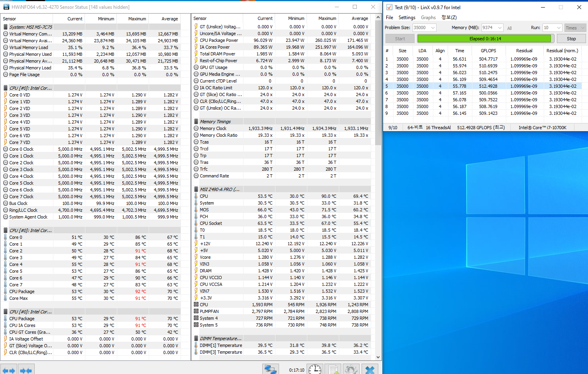This screenshot has width=588, height=374.
Task: Click the HWiNFO64 title bar app icon
Action: (x=6, y=7)
